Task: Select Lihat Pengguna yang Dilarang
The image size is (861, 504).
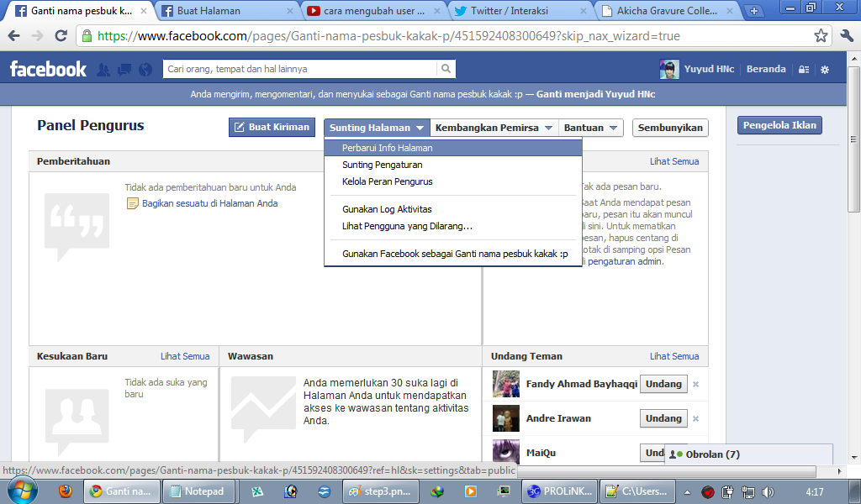Action: click(453, 226)
